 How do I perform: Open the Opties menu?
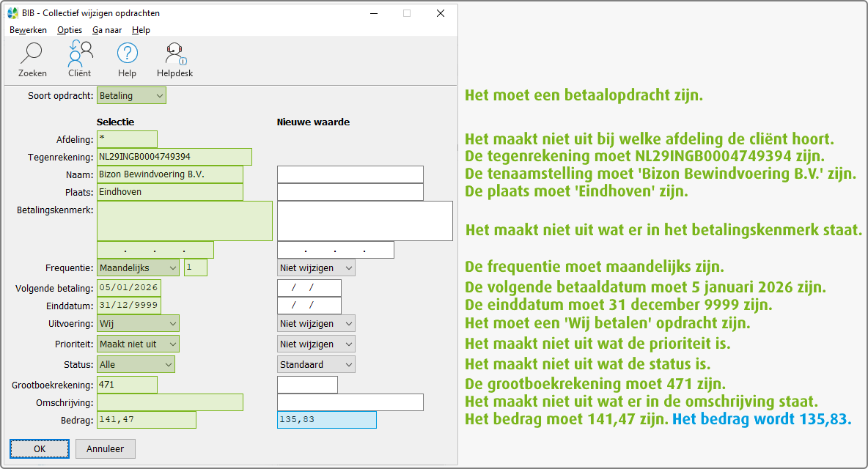[70, 30]
